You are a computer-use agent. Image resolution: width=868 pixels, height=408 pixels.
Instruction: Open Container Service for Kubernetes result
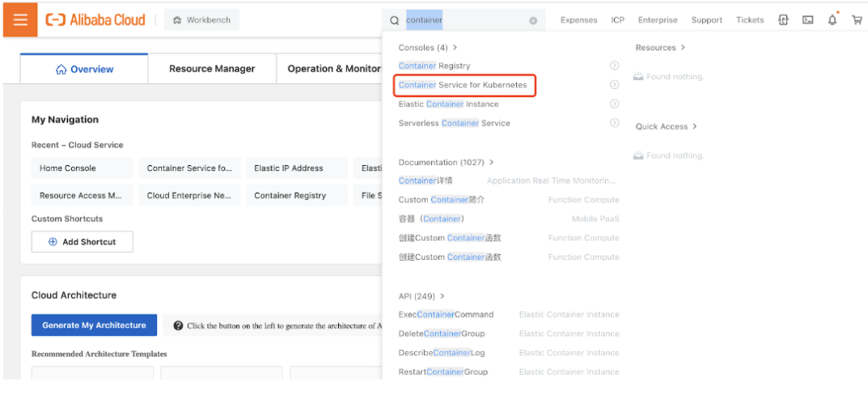(463, 85)
